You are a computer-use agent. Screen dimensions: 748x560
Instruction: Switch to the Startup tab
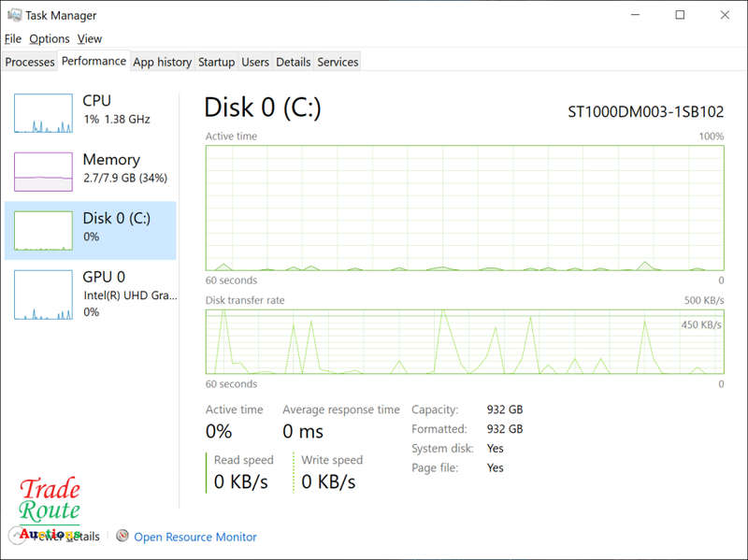pyautogui.click(x=216, y=62)
